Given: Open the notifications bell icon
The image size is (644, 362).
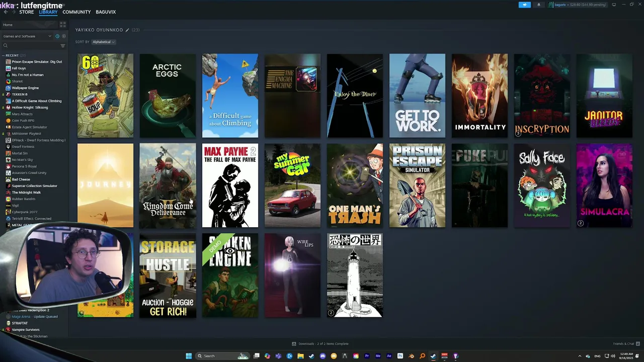Looking at the screenshot, I should point(539,5).
